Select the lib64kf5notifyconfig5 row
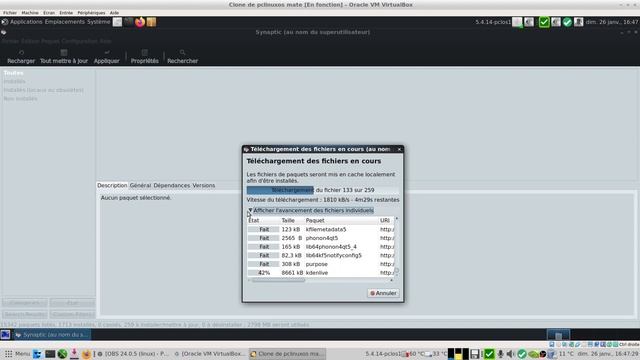 320,256
